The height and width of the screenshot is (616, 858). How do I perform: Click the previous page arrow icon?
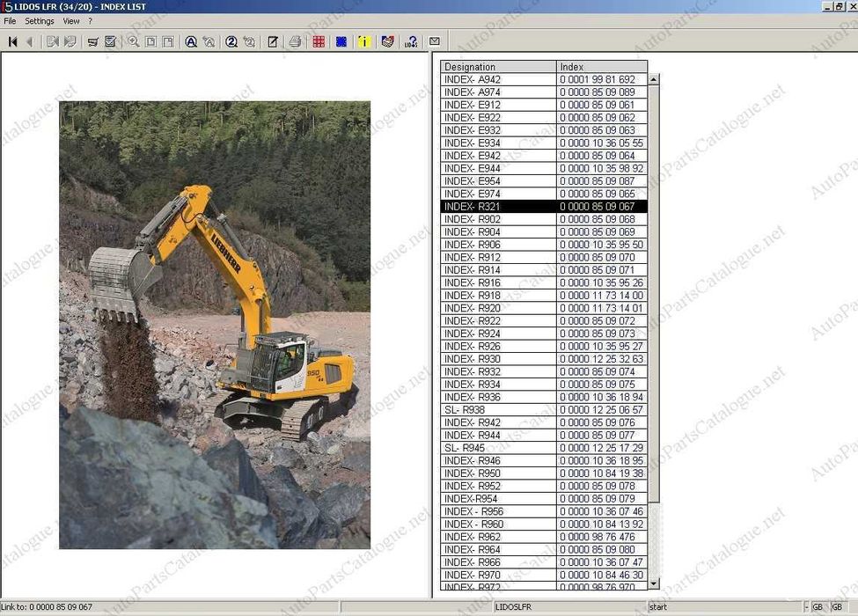point(30,41)
